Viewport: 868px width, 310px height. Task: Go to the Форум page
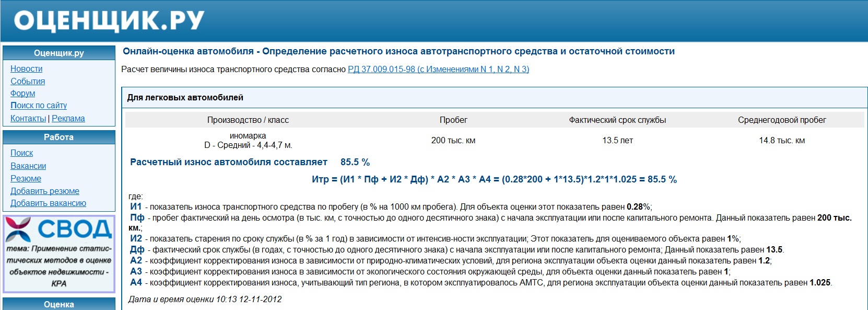[x=23, y=94]
